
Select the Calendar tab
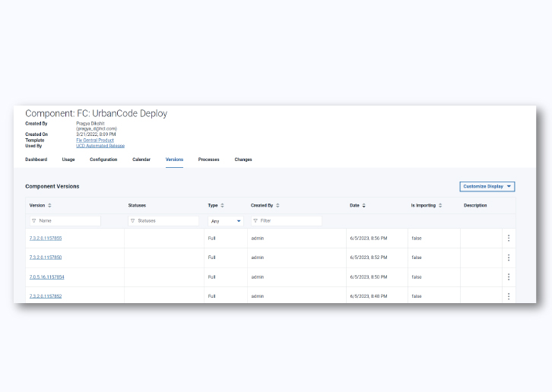(x=141, y=160)
